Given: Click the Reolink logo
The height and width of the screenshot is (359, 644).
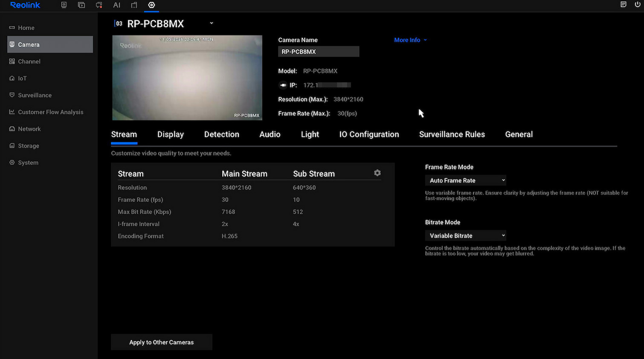Looking at the screenshot, I should point(25,5).
